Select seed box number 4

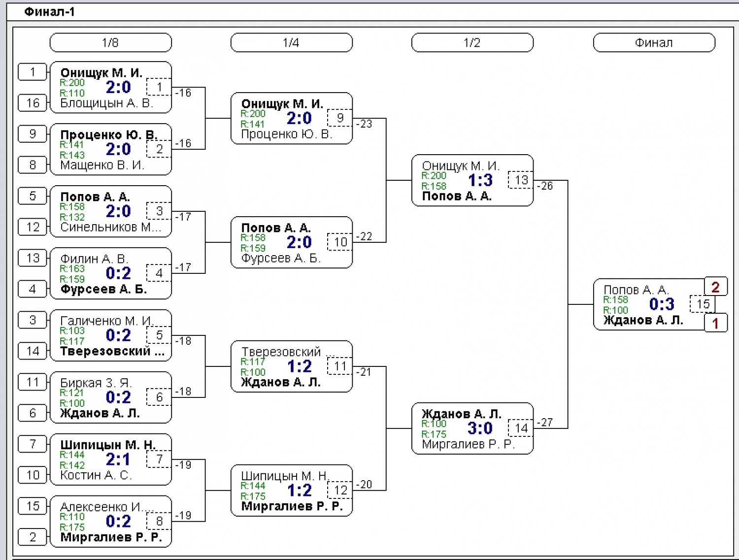33,289
